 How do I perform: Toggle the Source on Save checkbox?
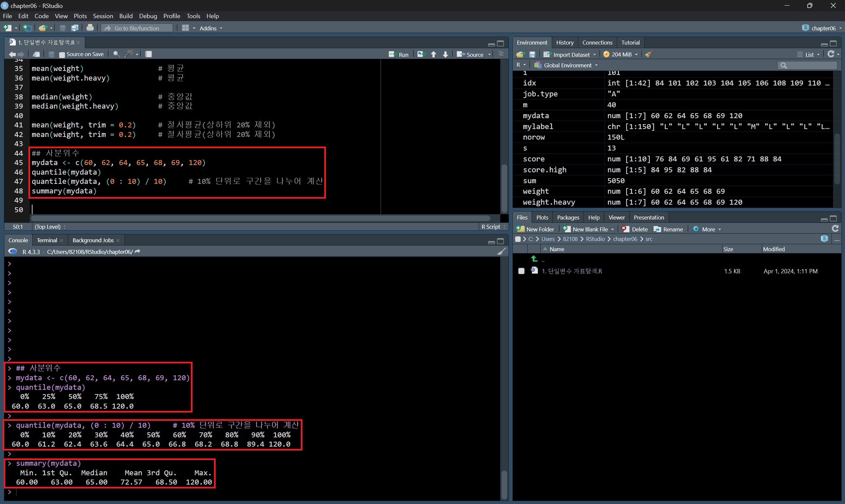(62, 54)
